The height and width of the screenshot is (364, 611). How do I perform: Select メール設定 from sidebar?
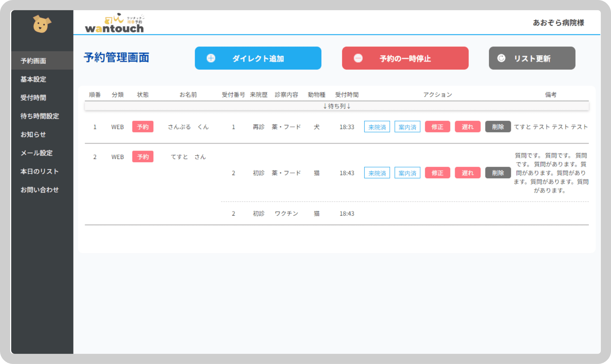click(x=37, y=153)
